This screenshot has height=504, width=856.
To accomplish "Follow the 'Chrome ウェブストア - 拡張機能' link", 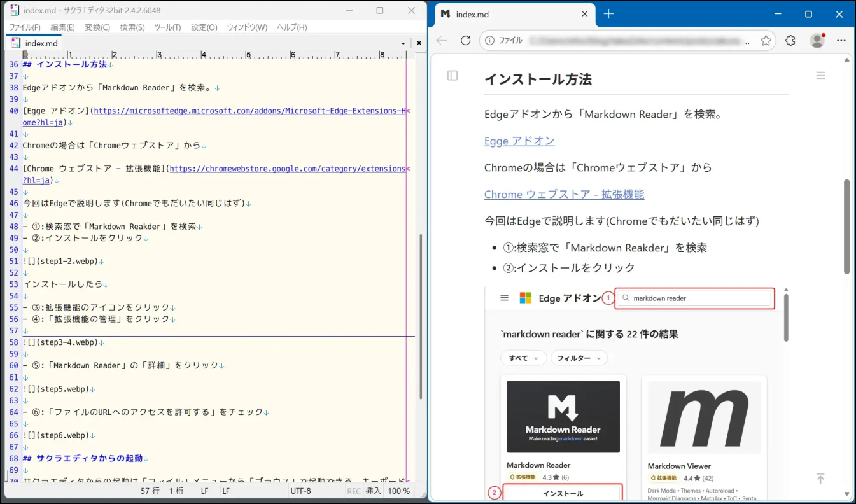I will [564, 195].
